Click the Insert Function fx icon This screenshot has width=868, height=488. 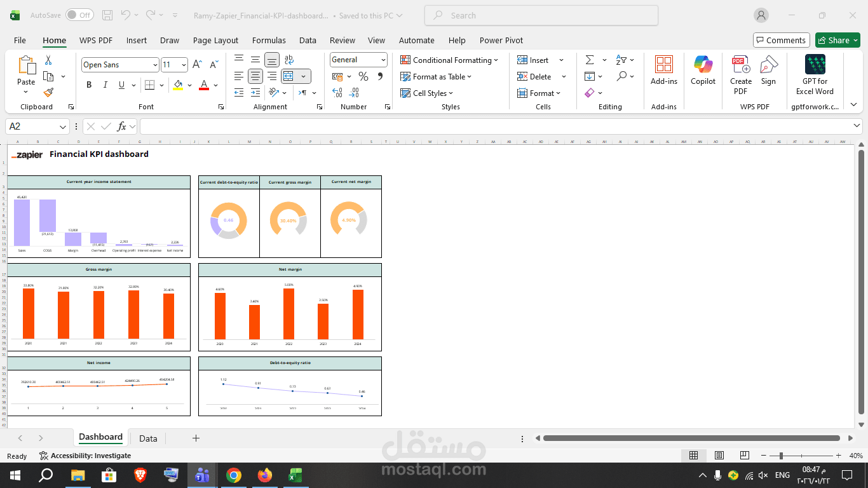click(121, 126)
